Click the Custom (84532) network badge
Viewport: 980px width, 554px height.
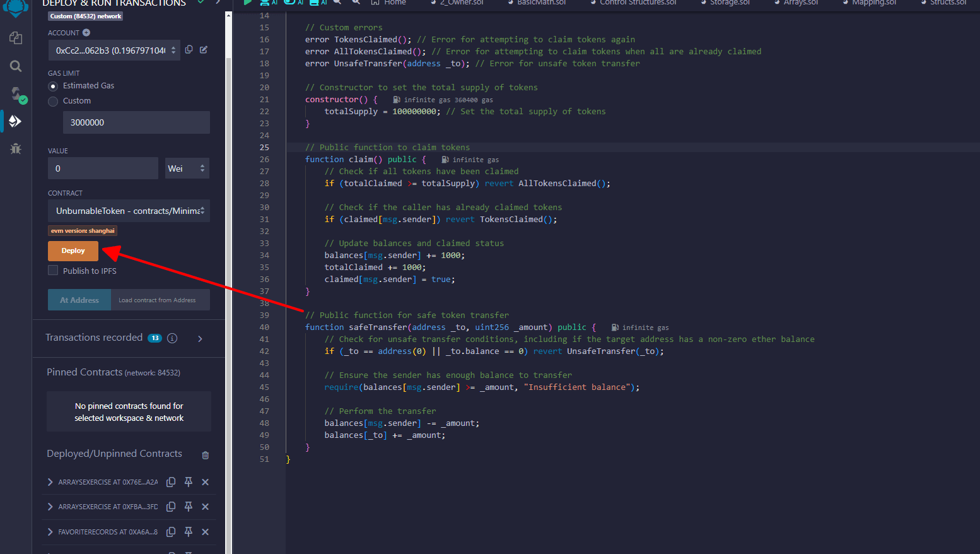tap(86, 16)
